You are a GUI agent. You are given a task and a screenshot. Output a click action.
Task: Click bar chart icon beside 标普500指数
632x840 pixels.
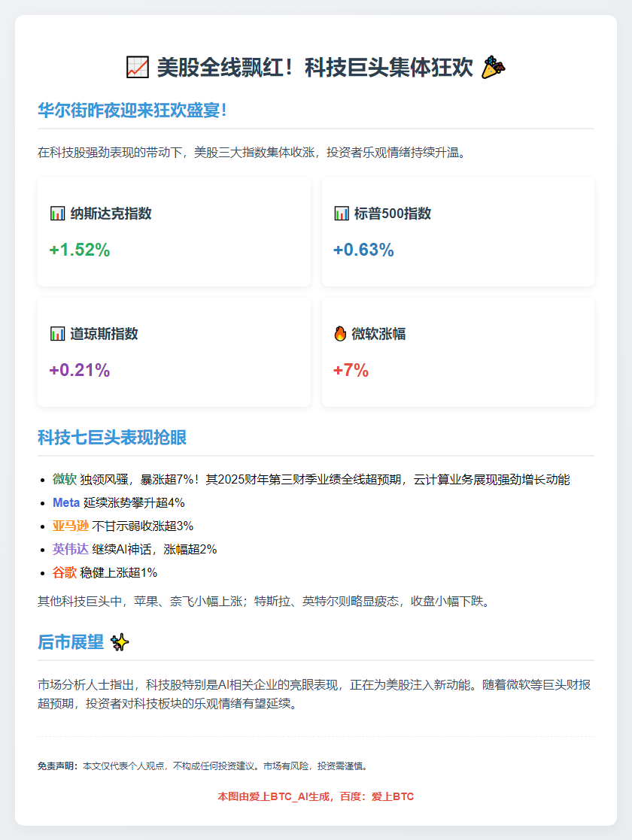(342, 214)
